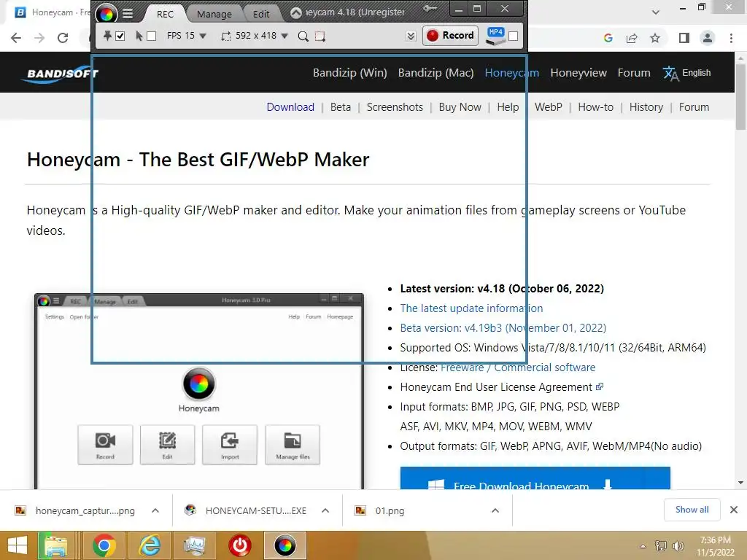Open options for 01.png download
The width and height of the screenshot is (747, 560).
495,510
